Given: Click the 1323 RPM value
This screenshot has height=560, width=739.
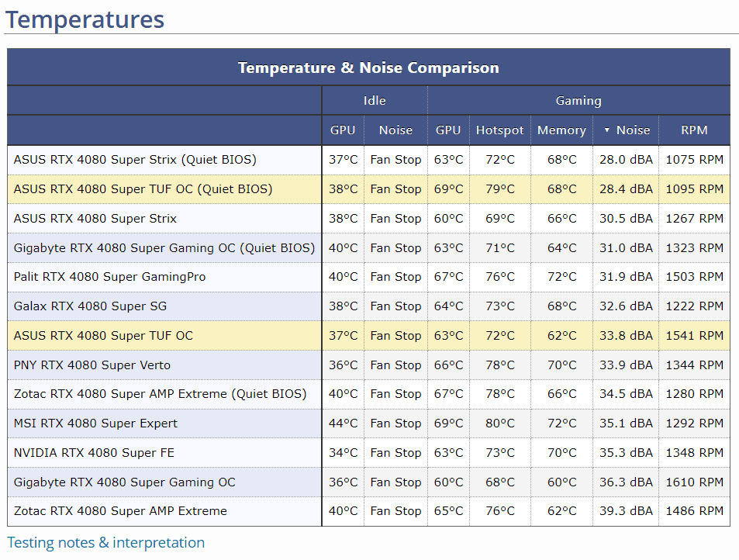Looking at the screenshot, I should click(x=694, y=248).
